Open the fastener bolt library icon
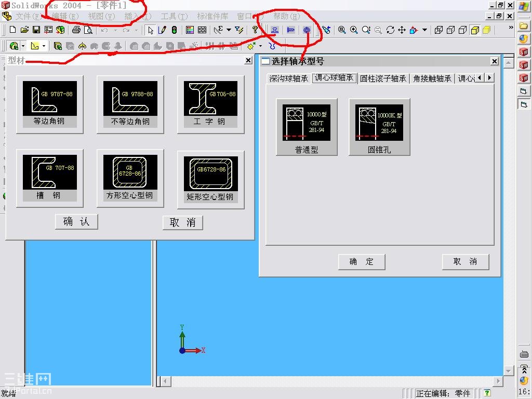 291,30
